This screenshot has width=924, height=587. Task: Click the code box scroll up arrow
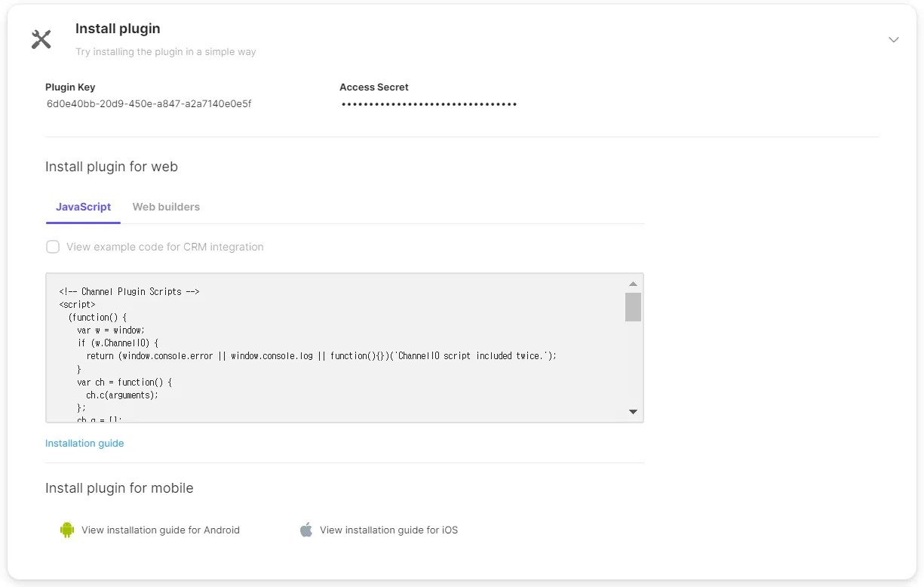(x=633, y=284)
